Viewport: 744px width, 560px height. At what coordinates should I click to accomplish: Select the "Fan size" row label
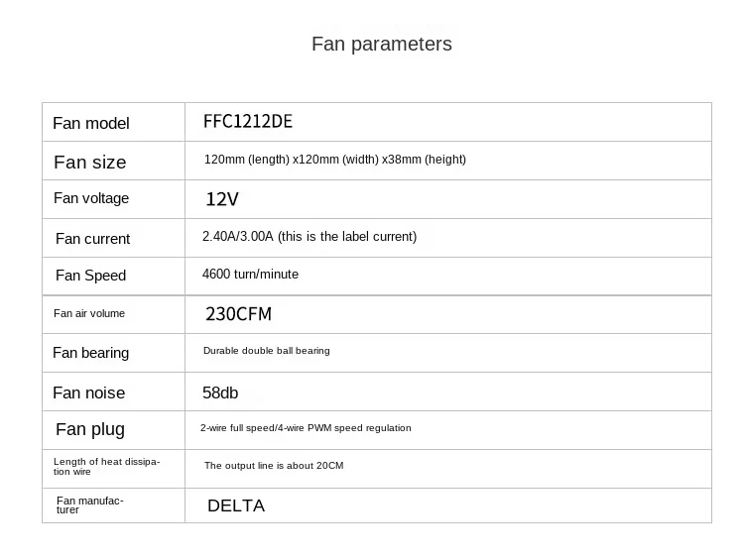[x=90, y=163]
